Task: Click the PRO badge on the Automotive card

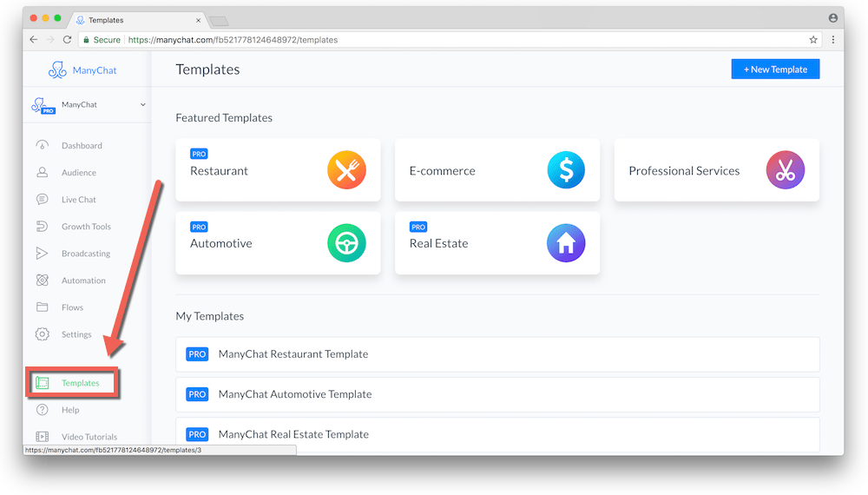Action: point(200,227)
